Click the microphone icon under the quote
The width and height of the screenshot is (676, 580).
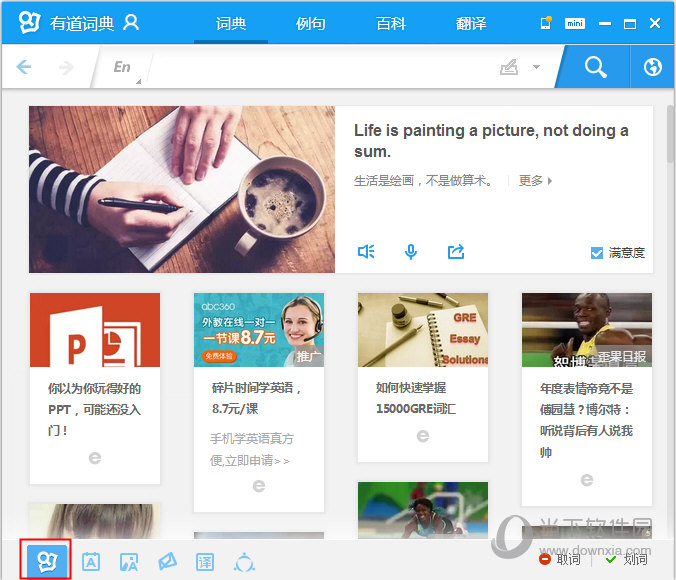[411, 252]
